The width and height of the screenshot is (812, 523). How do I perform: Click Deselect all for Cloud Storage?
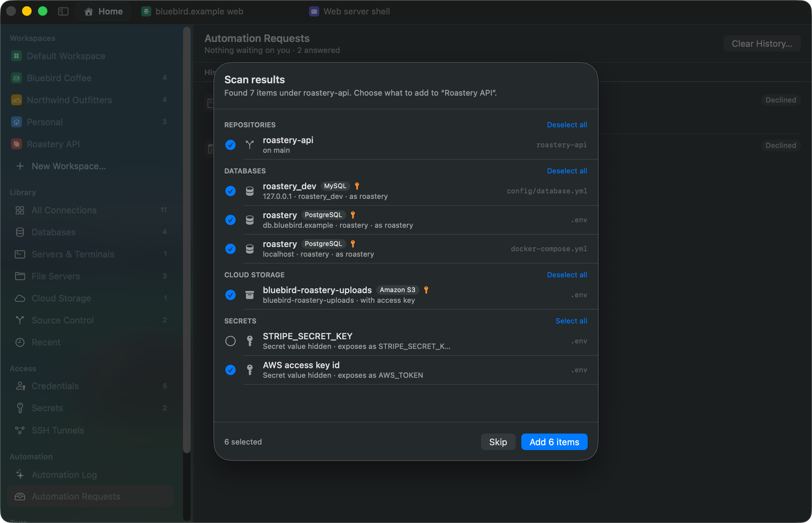coord(567,275)
